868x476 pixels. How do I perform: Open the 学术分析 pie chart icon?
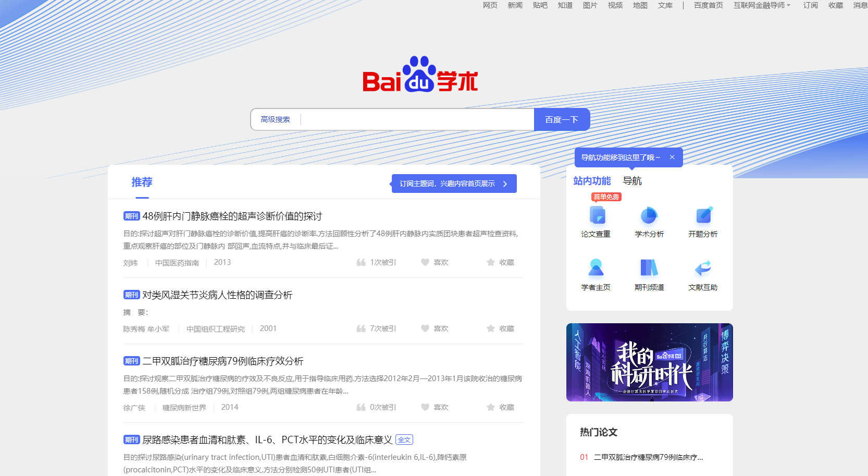649,215
